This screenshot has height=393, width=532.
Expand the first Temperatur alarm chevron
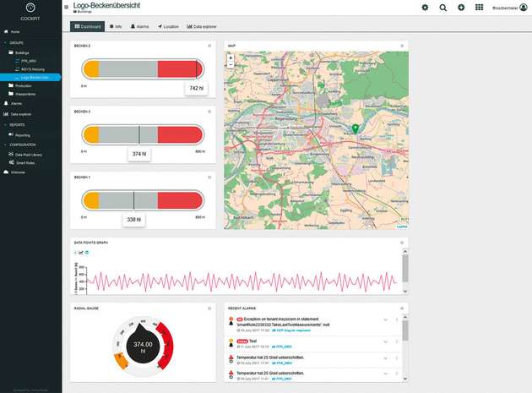click(x=385, y=358)
